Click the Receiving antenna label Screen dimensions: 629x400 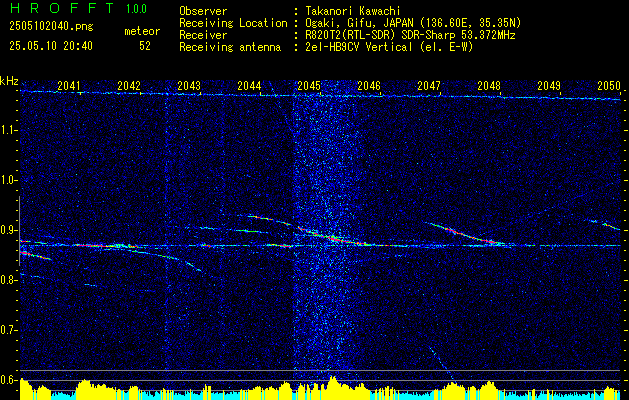[230, 47]
